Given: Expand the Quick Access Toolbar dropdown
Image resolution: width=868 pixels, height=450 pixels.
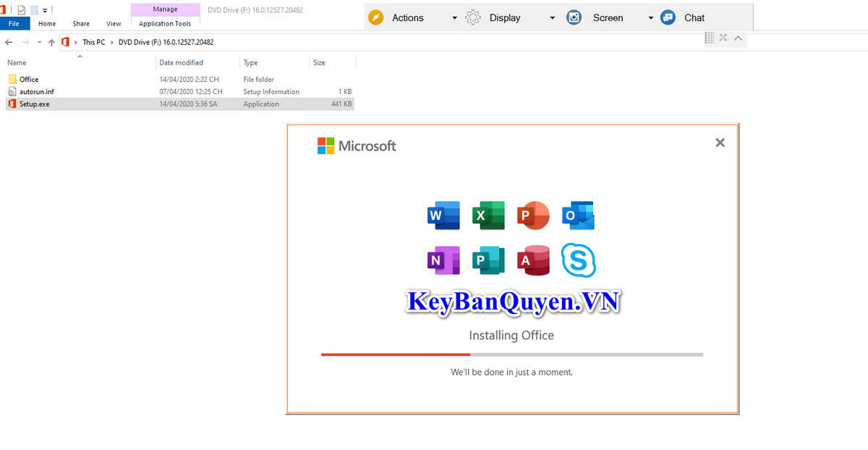Looking at the screenshot, I should click(46, 9).
